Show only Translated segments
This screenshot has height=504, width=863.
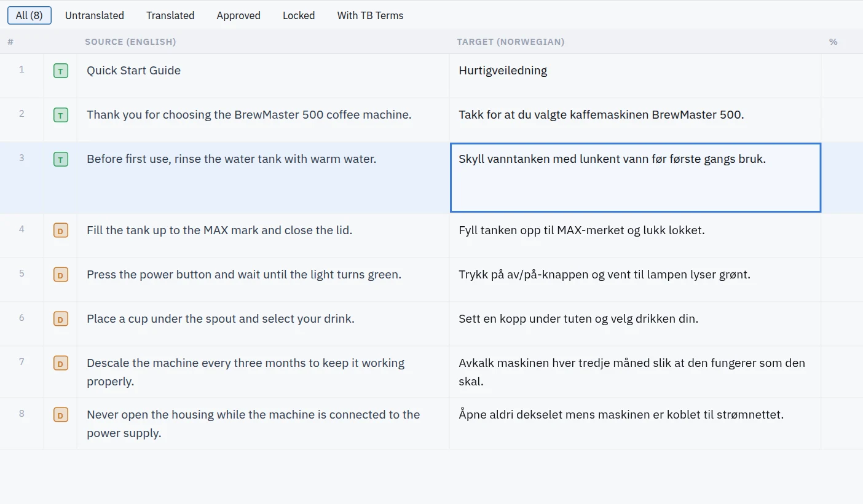170,15
